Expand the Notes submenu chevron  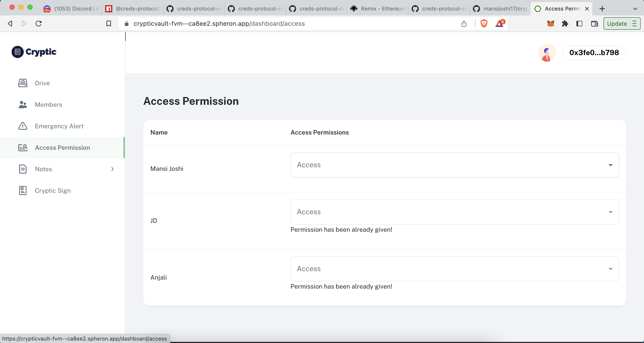[x=112, y=169]
